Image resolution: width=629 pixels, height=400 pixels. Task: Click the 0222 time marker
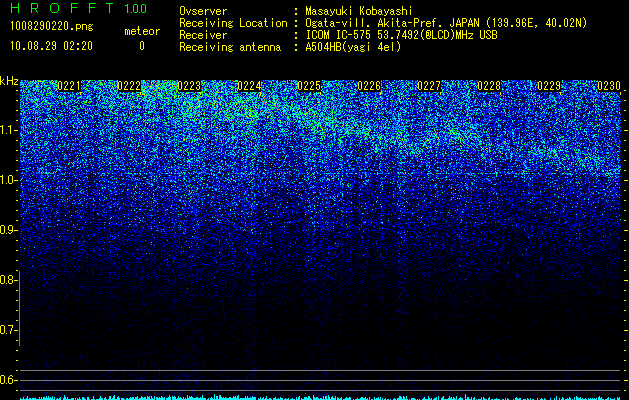[x=129, y=86]
